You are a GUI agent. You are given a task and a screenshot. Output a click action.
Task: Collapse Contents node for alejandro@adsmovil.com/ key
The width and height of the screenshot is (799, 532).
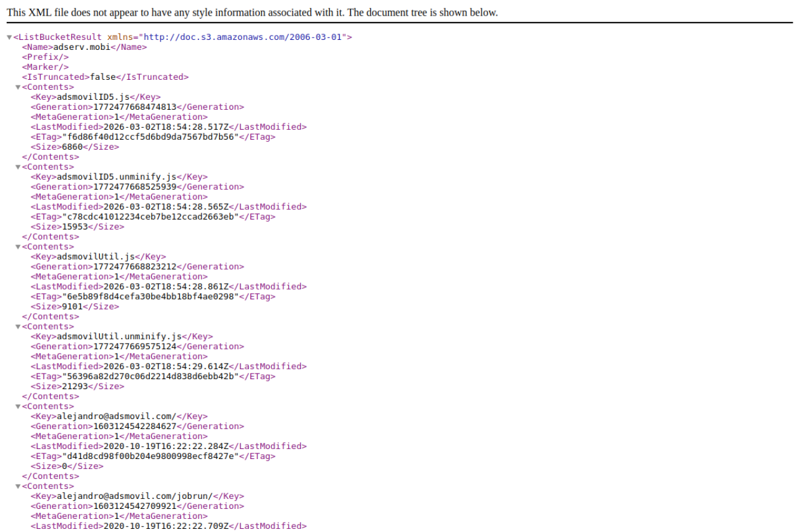(18, 407)
